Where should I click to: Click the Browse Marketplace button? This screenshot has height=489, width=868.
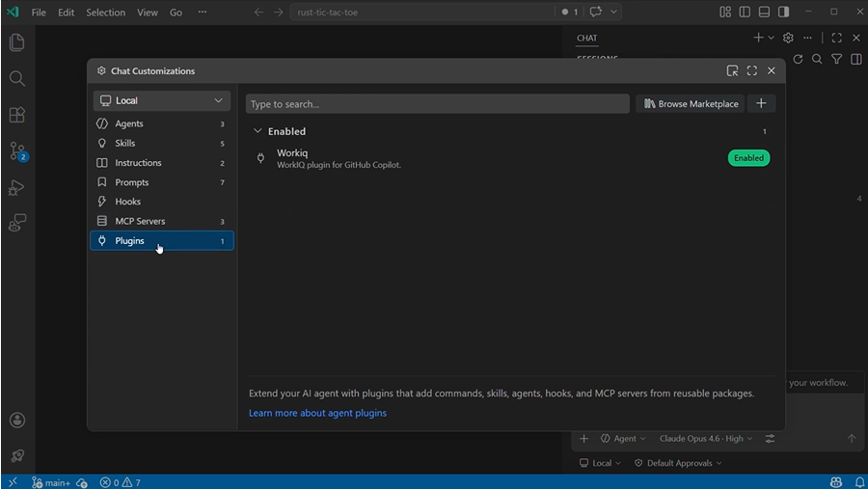(x=691, y=103)
